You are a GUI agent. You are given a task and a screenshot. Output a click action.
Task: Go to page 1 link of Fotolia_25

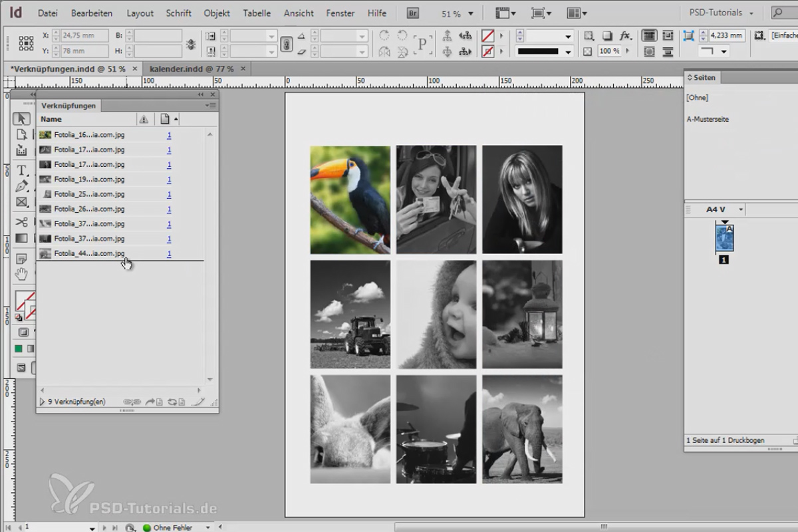[169, 195]
